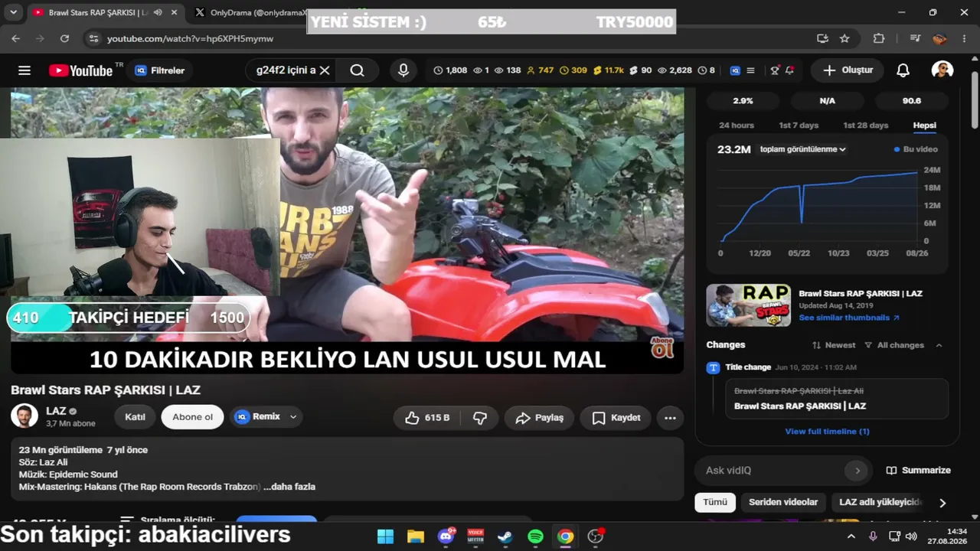This screenshot has height=551, width=980.
Task: Open the vidIQ Filtreler button
Action: pyautogui.click(x=159, y=70)
